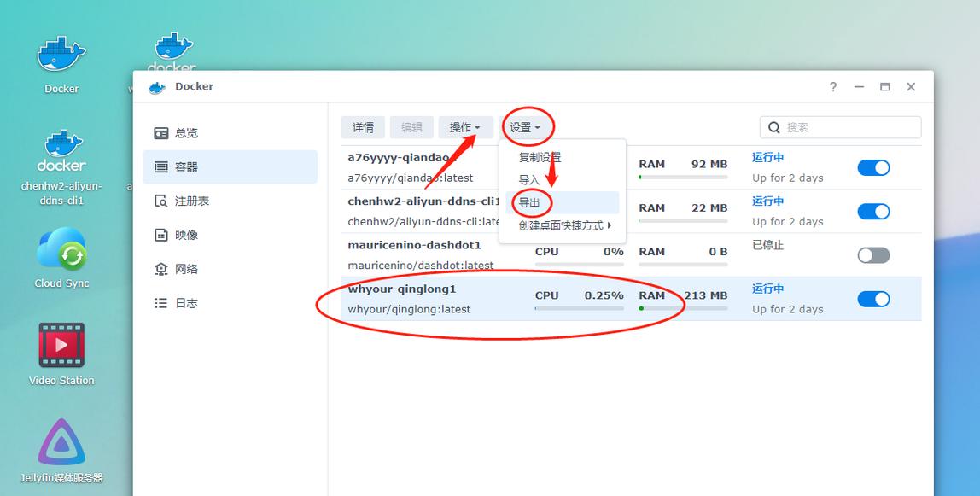Enable the mauricenino-dashdot1 container switch

click(873, 254)
